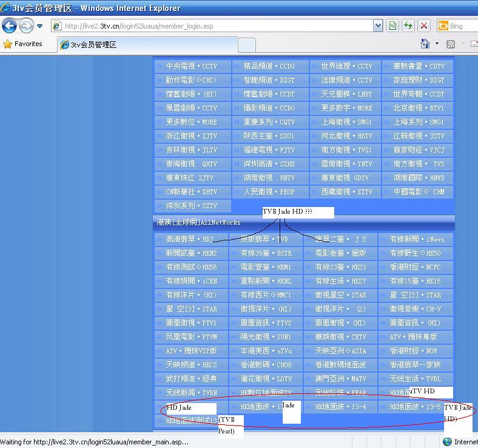478x448 pixels.
Task: Select the 3tv会员管理区 tab
Action: tap(147, 45)
